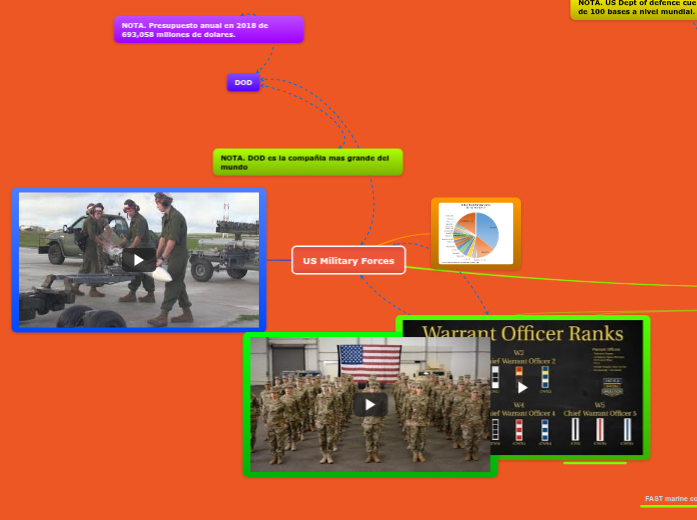
Task: Select the FAST marine node
Action: pyautogui.click(x=670, y=498)
